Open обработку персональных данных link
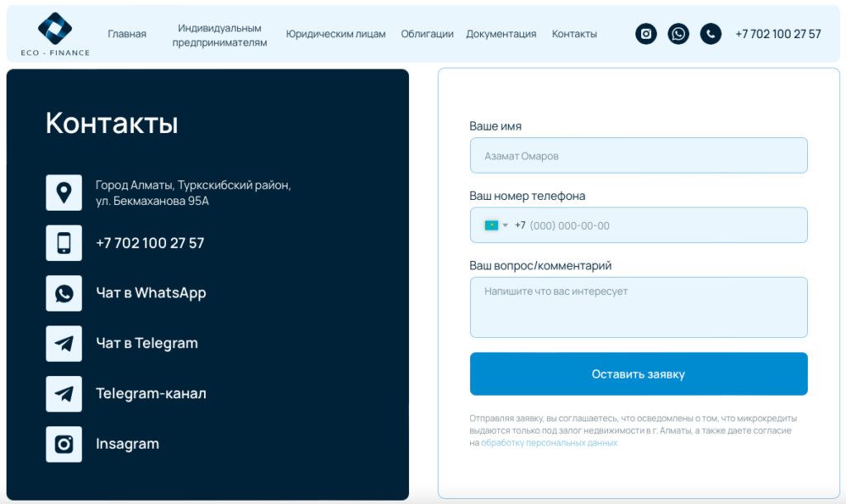The height and width of the screenshot is (504, 846). click(549, 443)
